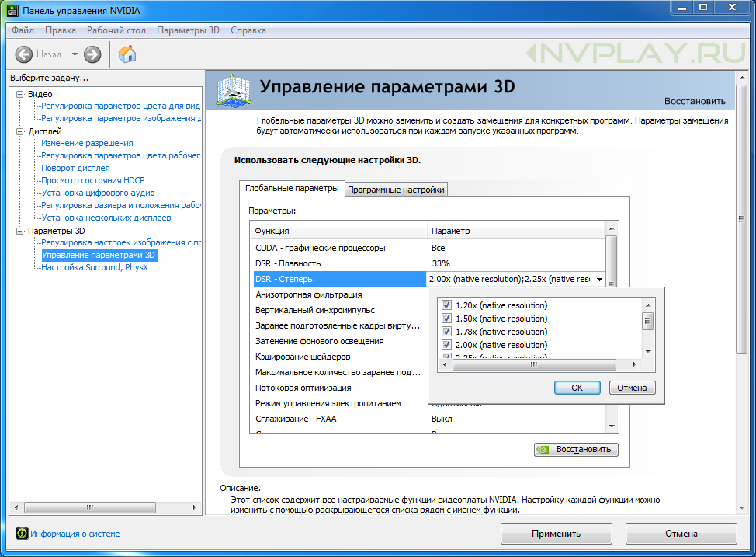Click the Функция column header
This screenshot has height=557, width=756.
[x=338, y=231]
